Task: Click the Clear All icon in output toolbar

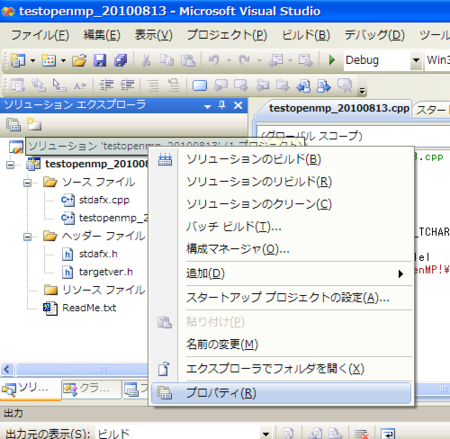Action: click(x=361, y=434)
